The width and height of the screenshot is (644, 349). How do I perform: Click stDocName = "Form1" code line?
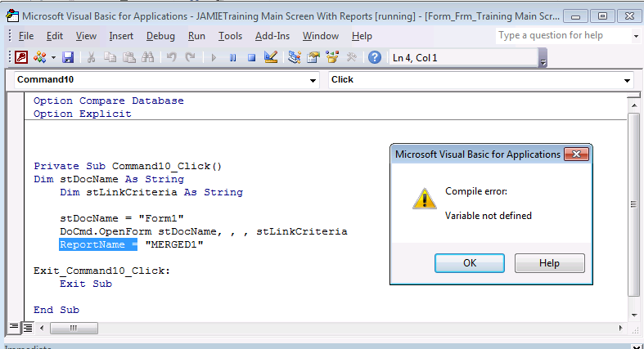click(x=122, y=218)
